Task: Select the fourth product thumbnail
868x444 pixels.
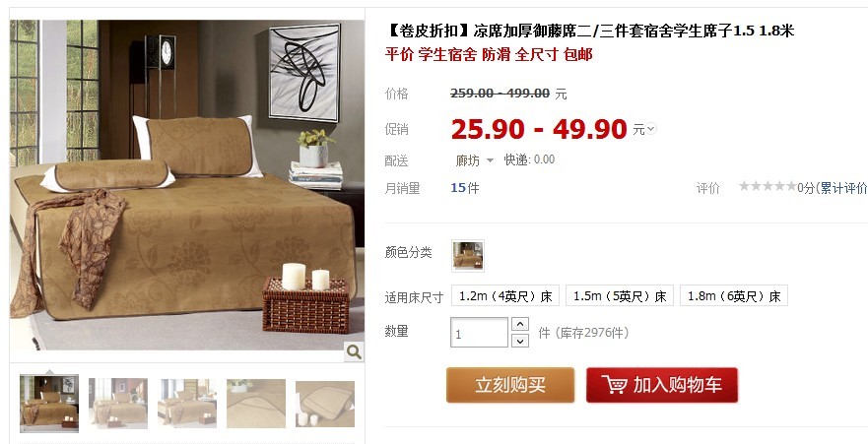Action: (x=256, y=403)
